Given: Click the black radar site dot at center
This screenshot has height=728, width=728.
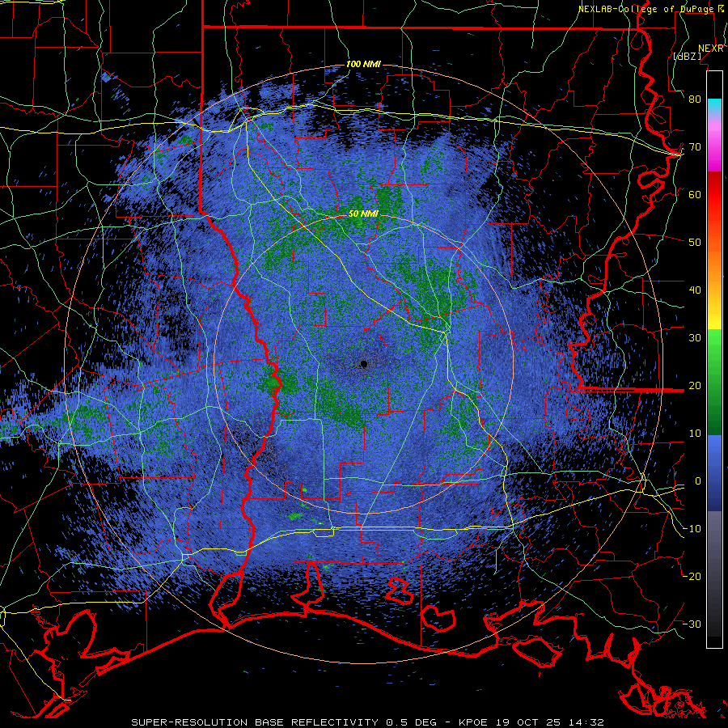Looking at the screenshot, I should coord(364,364).
